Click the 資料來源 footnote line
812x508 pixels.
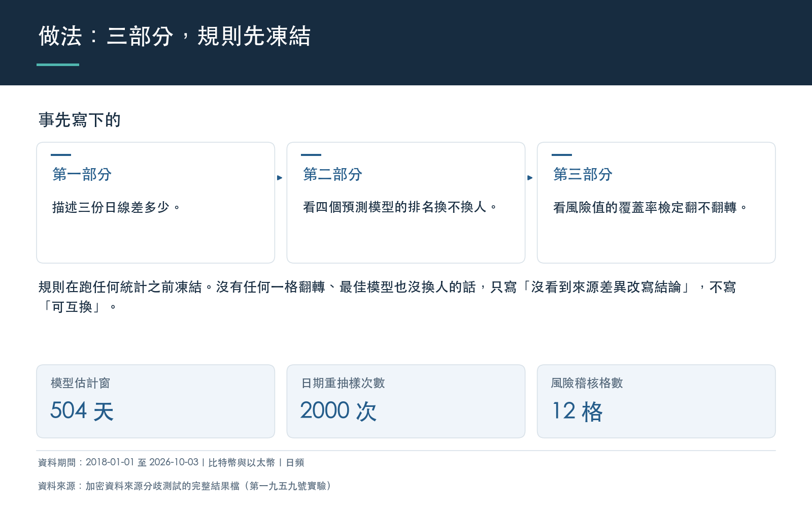pos(185,486)
